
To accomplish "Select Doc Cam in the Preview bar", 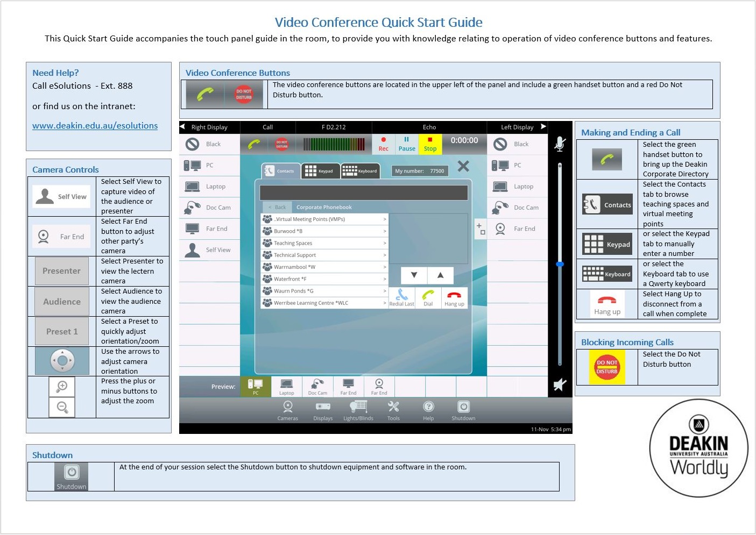I will coord(317,387).
